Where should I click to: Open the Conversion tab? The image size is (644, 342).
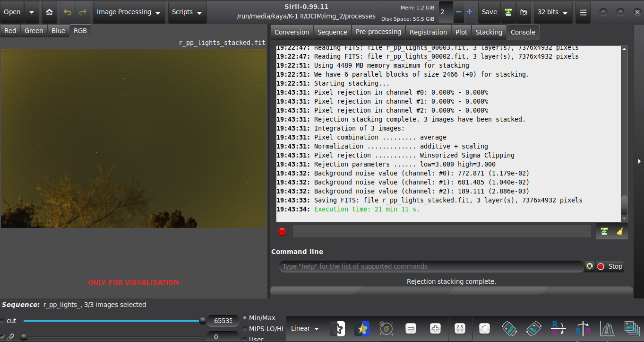[292, 32]
